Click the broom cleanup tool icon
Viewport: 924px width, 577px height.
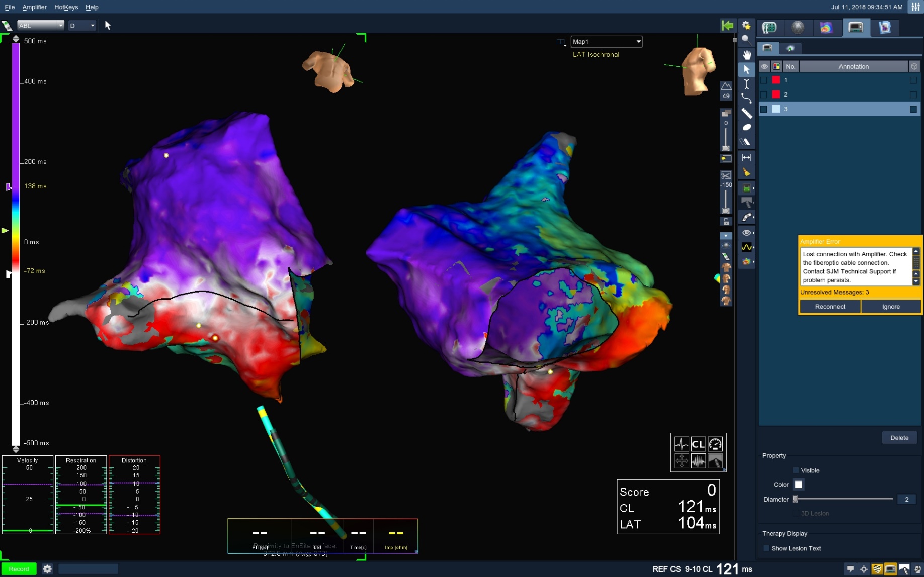pos(746,172)
